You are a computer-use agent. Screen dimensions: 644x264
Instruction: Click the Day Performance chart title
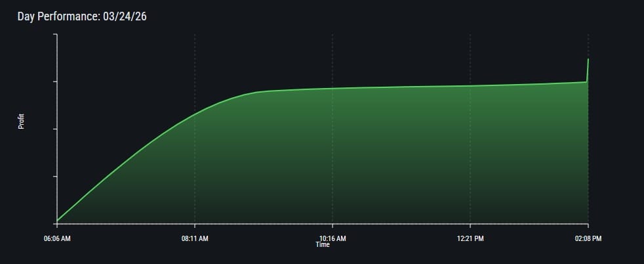tap(82, 16)
